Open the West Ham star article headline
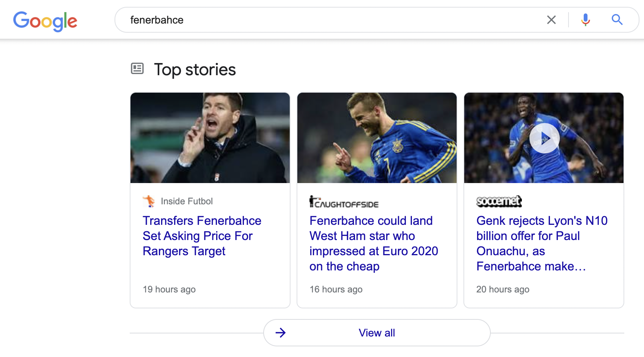 pos(374,243)
